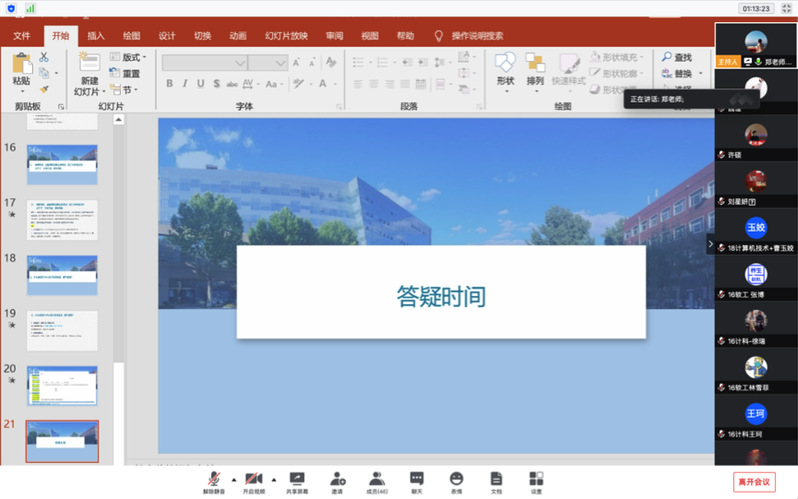Select slide 18 thumbnail
The height and width of the screenshot is (499, 798).
(x=62, y=274)
